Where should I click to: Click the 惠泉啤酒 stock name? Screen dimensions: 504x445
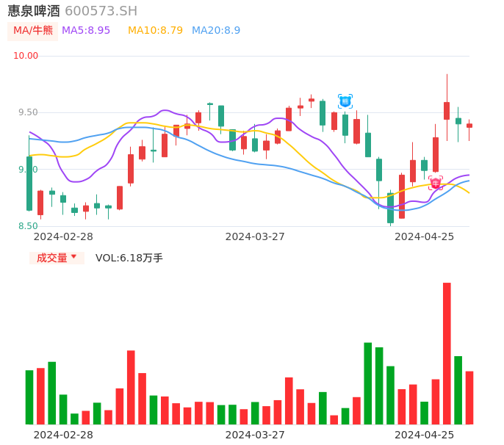[34, 10]
